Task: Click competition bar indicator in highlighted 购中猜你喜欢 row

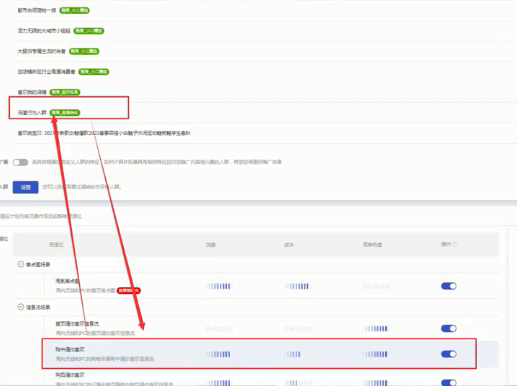Action: 376,354
